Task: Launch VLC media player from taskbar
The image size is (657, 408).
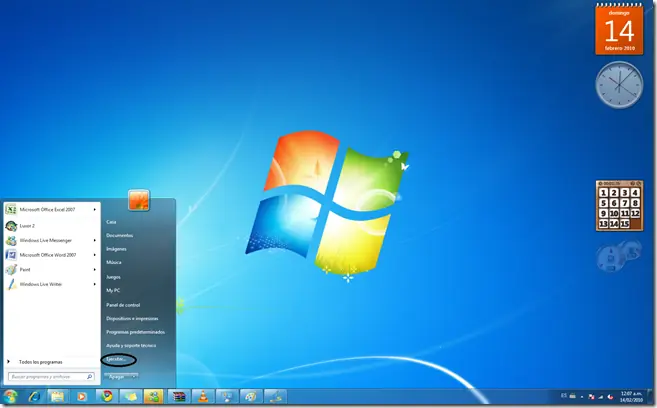Action: (x=203, y=396)
